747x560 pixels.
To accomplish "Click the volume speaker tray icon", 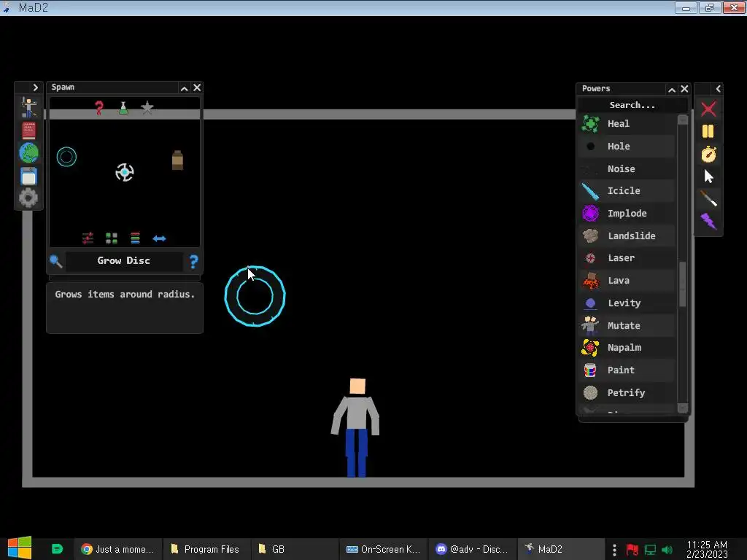I will 667,550.
